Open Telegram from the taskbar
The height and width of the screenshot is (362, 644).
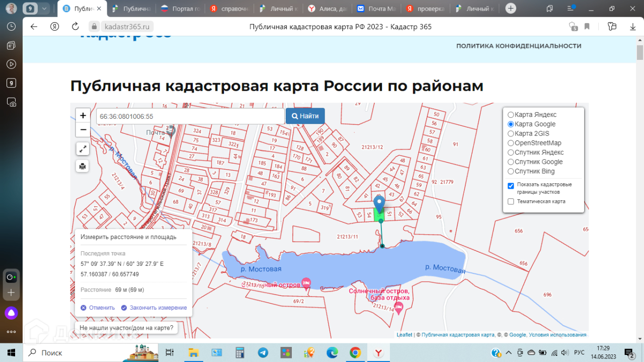[x=263, y=352]
